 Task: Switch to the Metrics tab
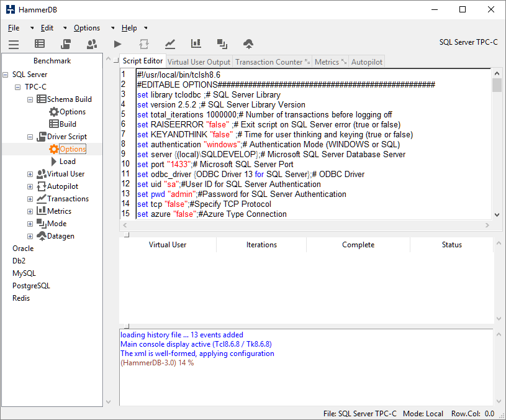(x=330, y=62)
